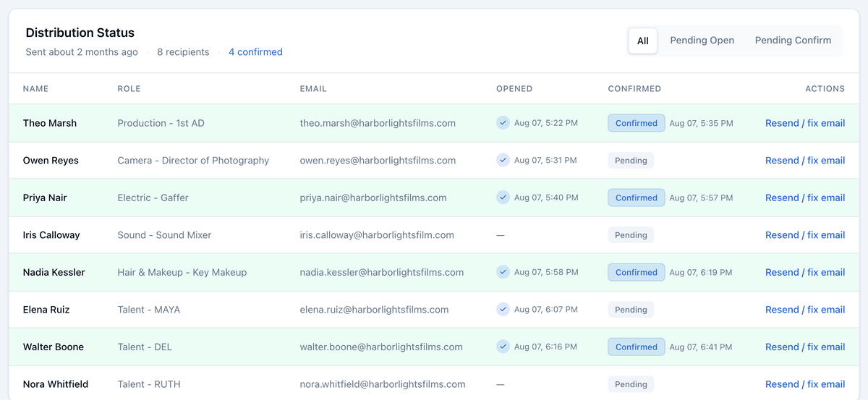The width and height of the screenshot is (868, 411).
Task: Click email nadia.kessler@harborlightsfilms.com
Action: (382, 272)
